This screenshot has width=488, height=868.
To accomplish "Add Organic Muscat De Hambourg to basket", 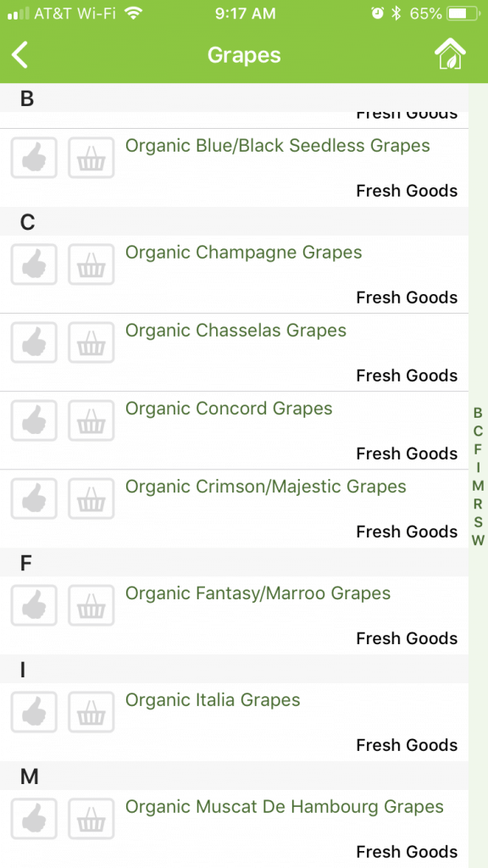I will 91,820.
